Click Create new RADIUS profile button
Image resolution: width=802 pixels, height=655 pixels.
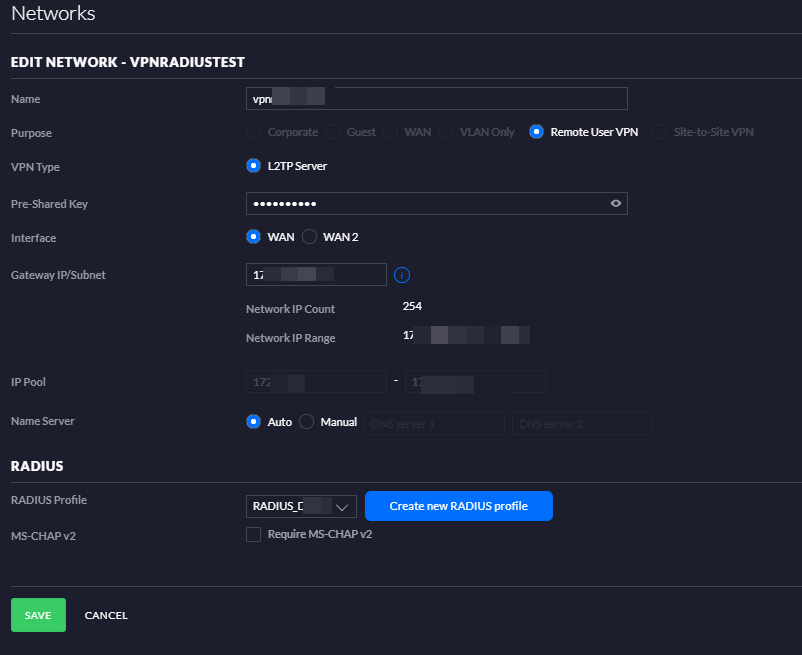coord(458,506)
